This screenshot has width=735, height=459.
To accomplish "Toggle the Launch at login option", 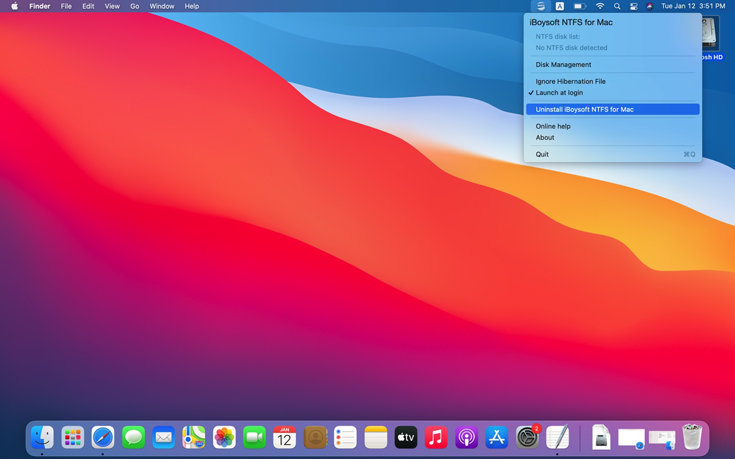I will pos(559,93).
